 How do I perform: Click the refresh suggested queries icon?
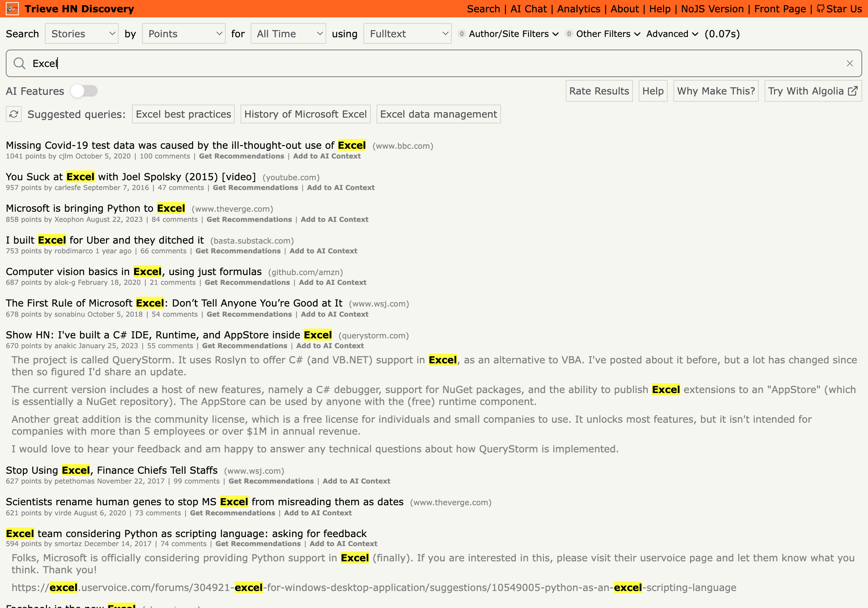coord(13,114)
